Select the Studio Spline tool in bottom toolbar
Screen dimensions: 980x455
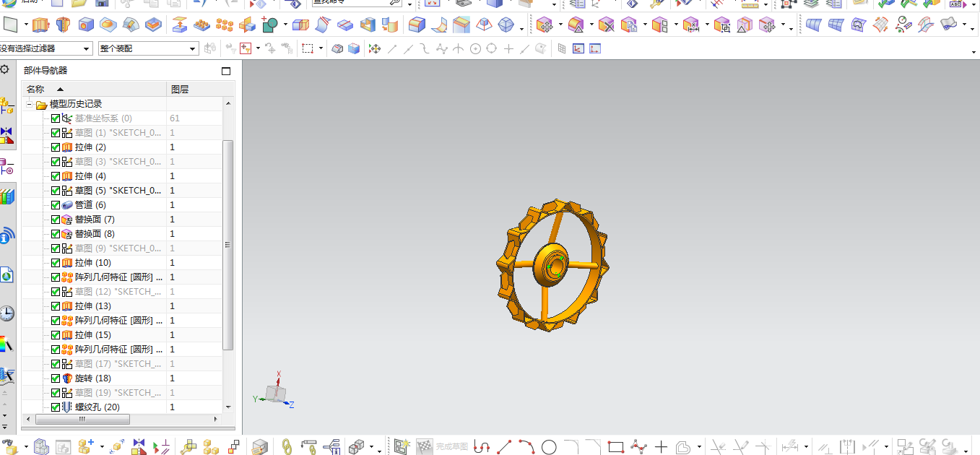638,447
